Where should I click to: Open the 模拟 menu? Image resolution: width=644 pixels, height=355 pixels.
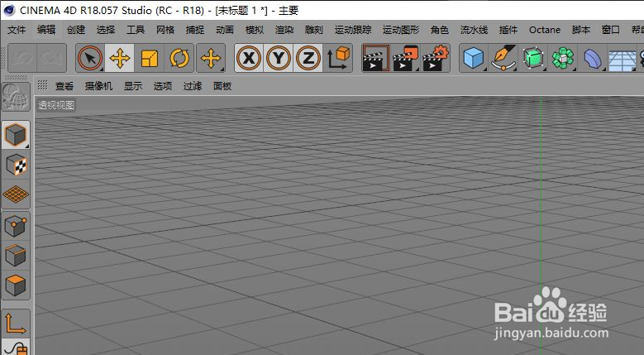tap(255, 30)
